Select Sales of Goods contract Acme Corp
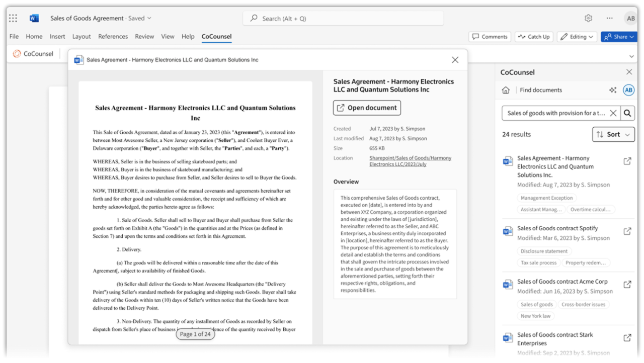The width and height of the screenshot is (644, 363). click(x=562, y=282)
